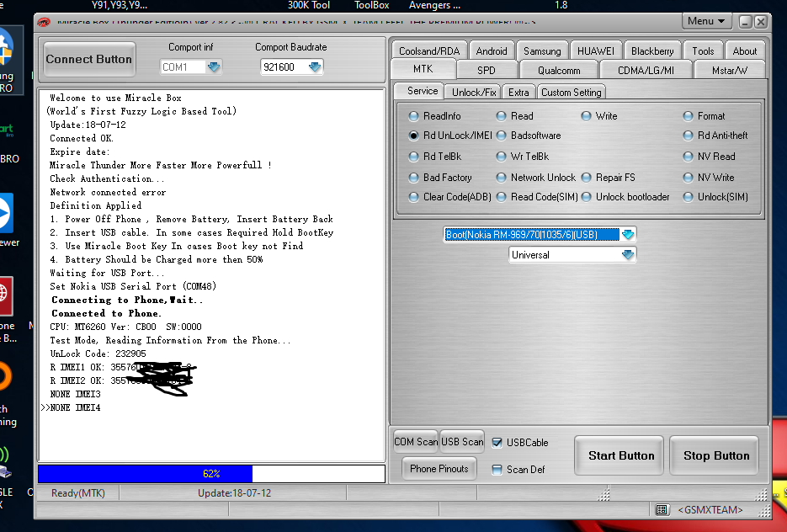Viewport: 787px width, 532px height.
Task: Click the Connect Button
Action: (x=89, y=59)
